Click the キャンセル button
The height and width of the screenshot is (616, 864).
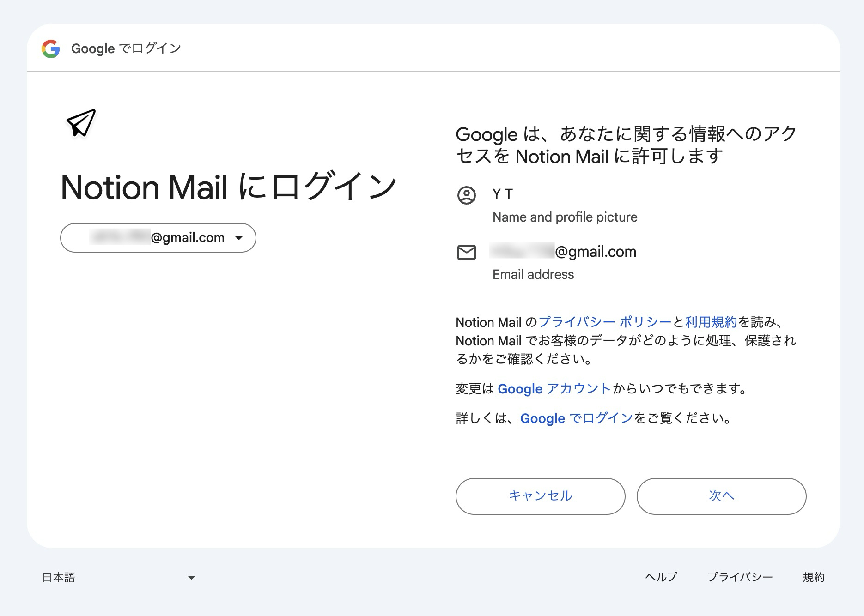point(540,496)
